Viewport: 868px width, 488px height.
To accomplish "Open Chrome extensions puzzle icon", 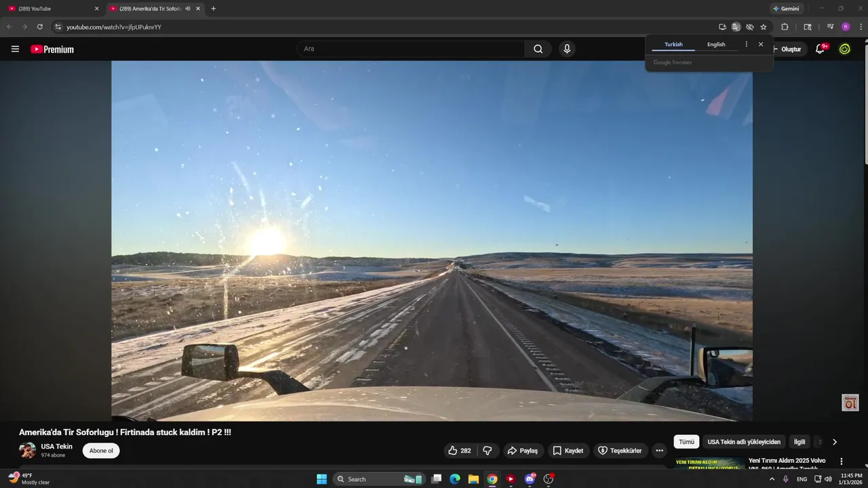I will click(785, 27).
